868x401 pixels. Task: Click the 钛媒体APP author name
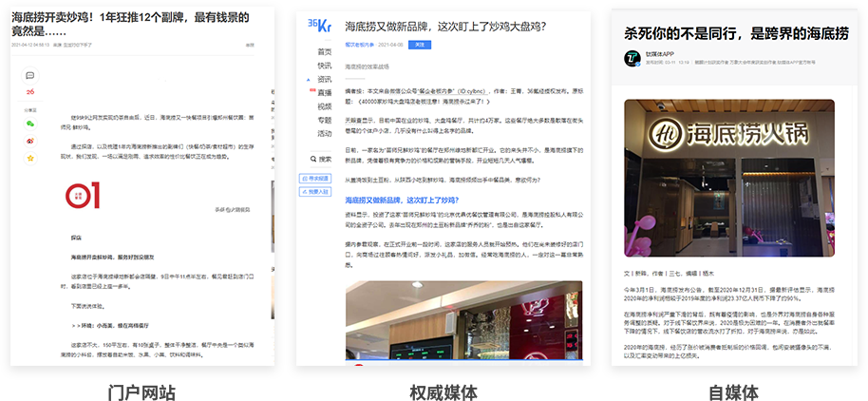[660, 54]
